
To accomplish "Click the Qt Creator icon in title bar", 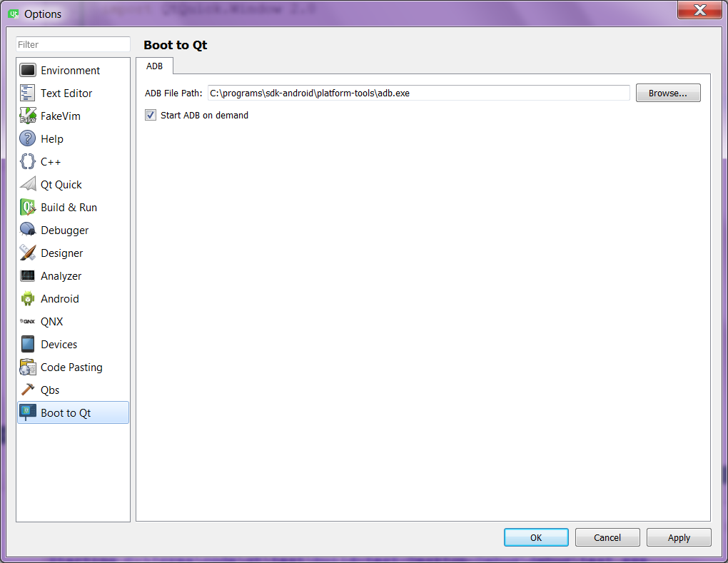I will click(x=13, y=14).
